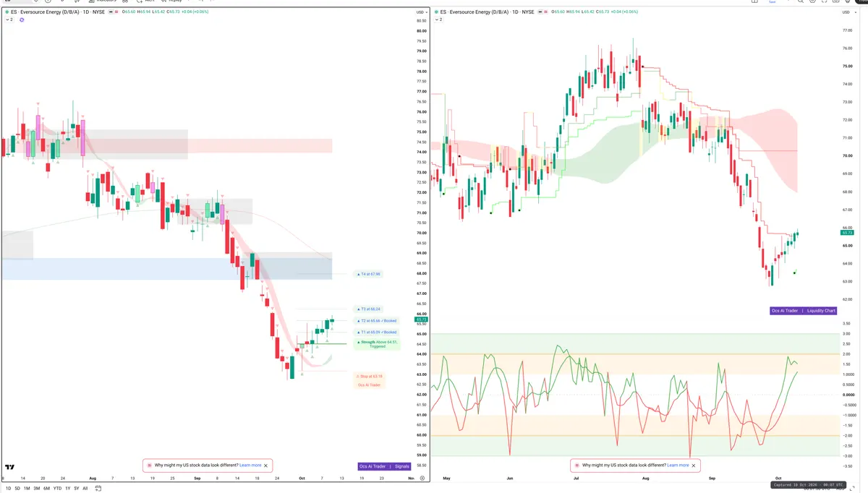Viewport: 868px width, 493px height.
Task: Click the May label on right chart time axis
Action: (446, 478)
